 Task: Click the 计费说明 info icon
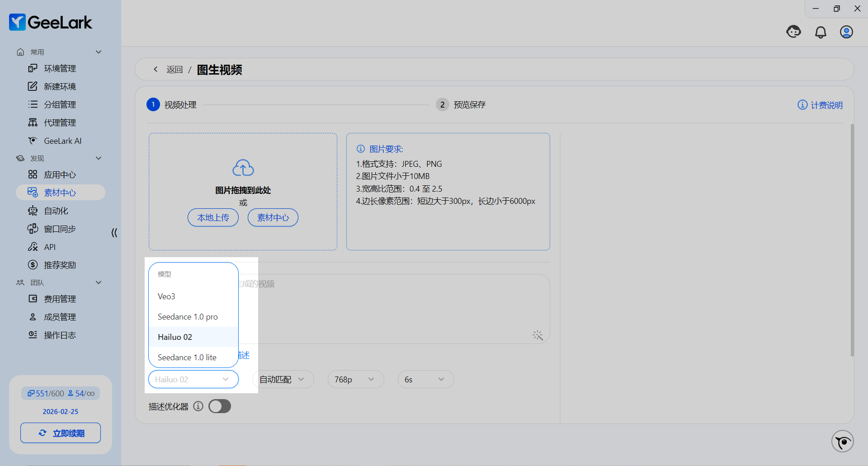coord(802,105)
